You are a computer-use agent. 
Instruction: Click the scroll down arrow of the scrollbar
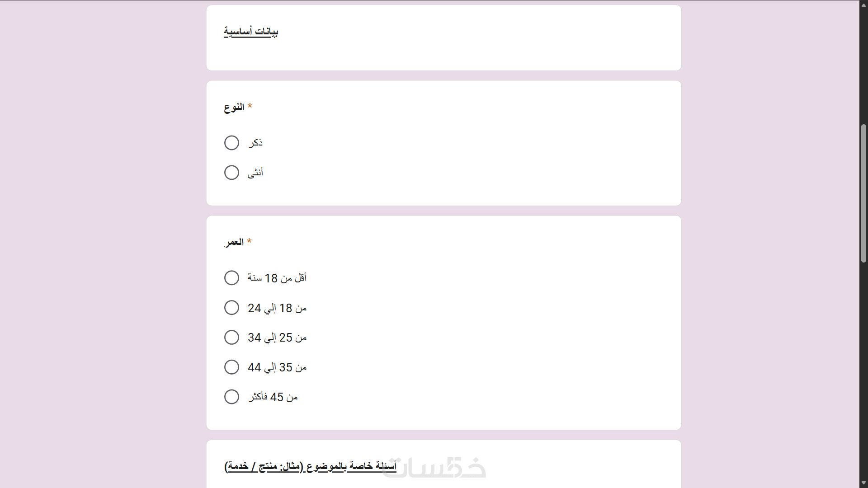[x=863, y=483]
